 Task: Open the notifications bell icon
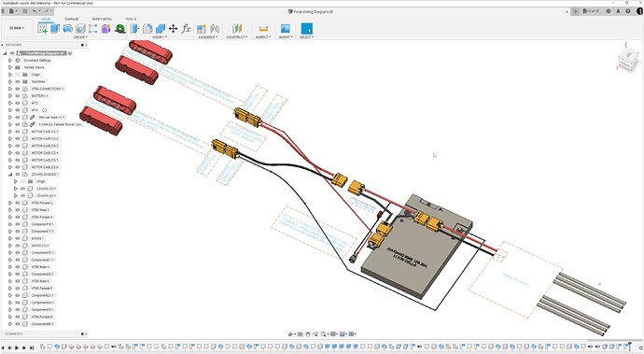pos(618,11)
